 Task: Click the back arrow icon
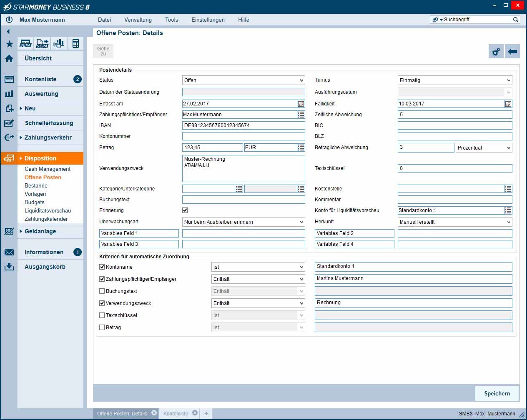click(x=512, y=52)
